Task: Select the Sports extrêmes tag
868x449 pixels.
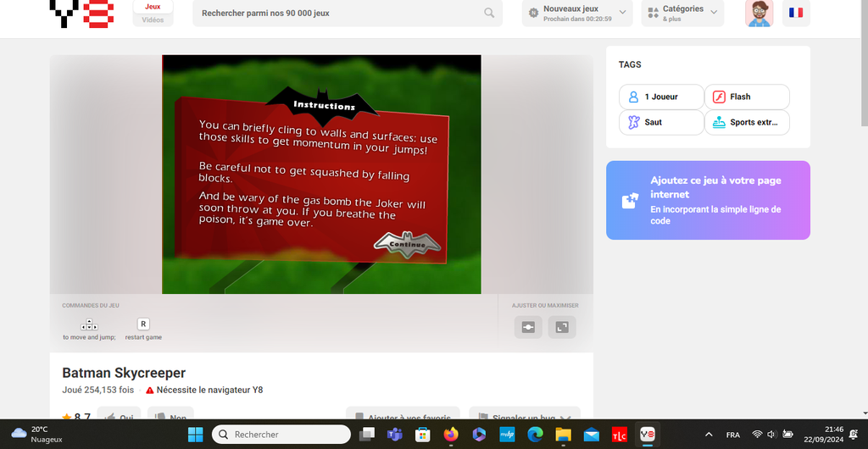Action: click(747, 122)
